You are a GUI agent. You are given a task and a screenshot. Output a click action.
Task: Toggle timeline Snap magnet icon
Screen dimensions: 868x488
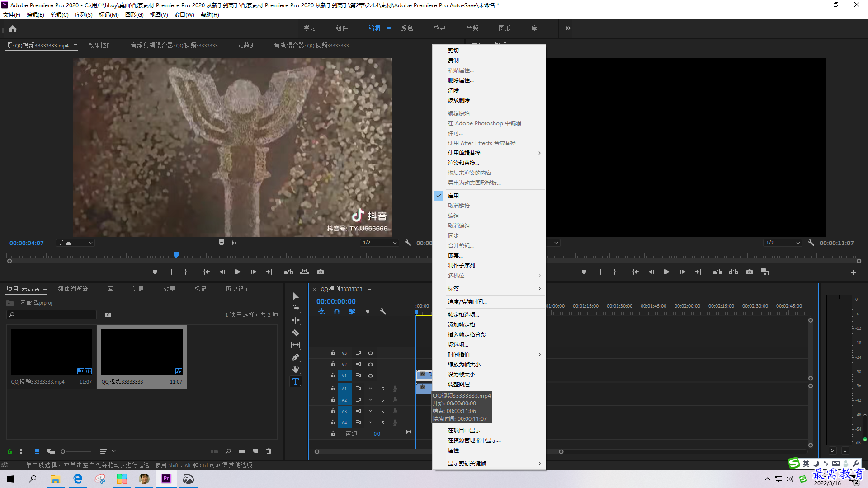337,311
